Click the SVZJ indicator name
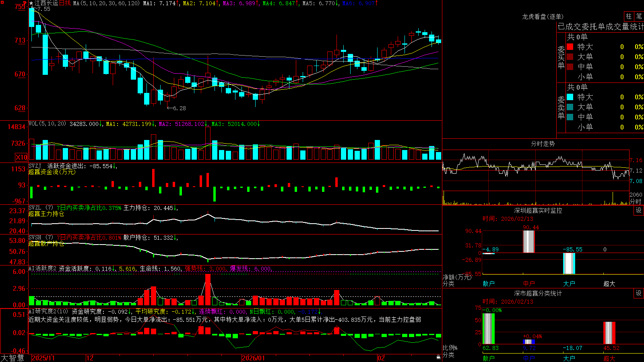 click(x=35, y=166)
